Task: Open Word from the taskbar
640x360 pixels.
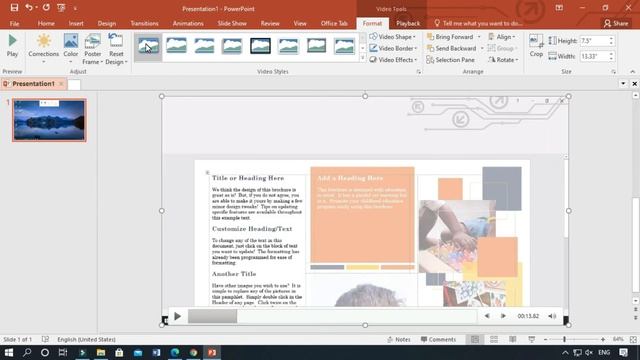Action: pyautogui.click(x=156, y=352)
